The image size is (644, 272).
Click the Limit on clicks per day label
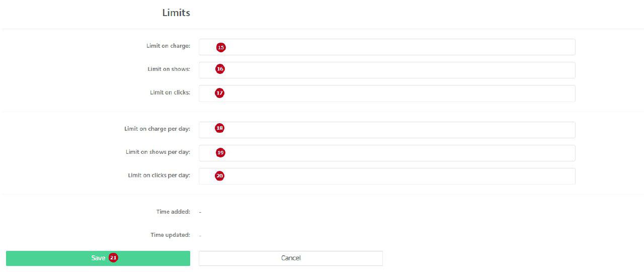pyautogui.click(x=159, y=175)
